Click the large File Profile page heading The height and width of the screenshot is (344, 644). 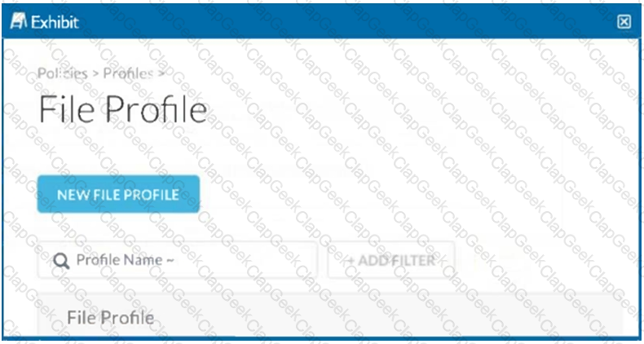point(123,110)
